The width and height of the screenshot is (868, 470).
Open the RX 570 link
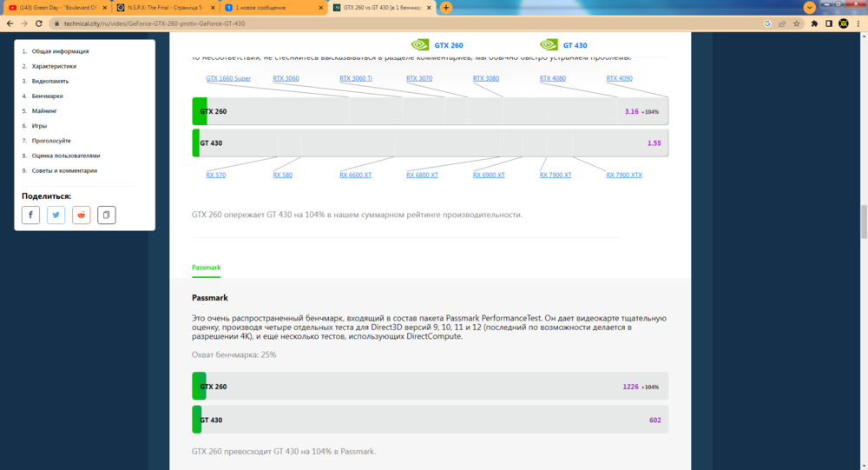point(216,175)
